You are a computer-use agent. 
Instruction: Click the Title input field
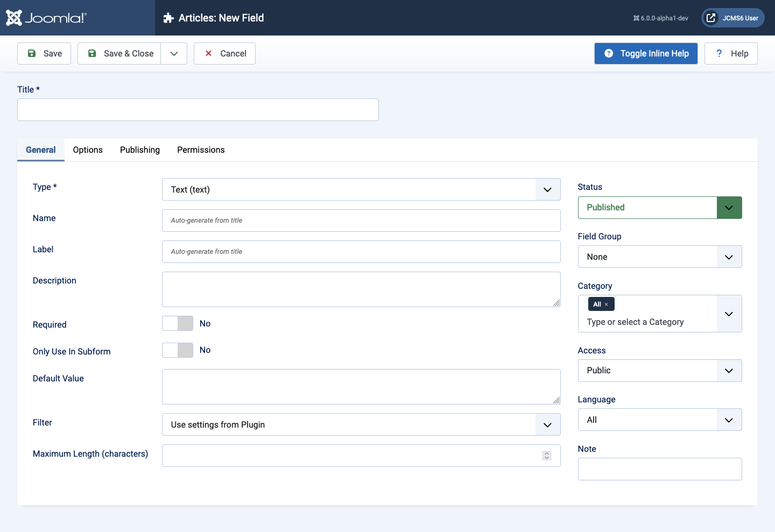point(198,110)
